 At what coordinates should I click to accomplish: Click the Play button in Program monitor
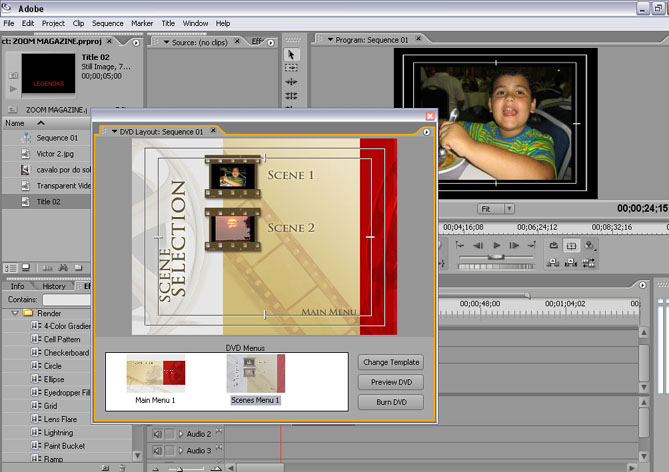pyautogui.click(x=496, y=245)
